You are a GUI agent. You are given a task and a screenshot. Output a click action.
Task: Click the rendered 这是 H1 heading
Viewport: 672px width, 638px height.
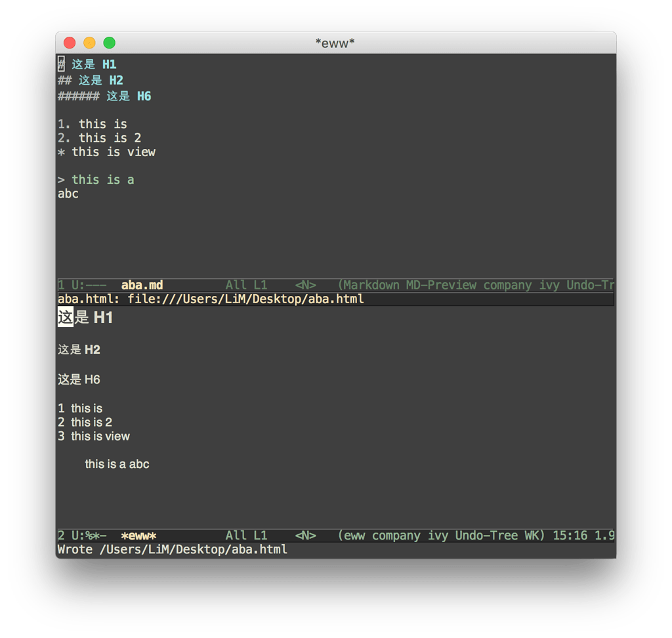coord(85,317)
